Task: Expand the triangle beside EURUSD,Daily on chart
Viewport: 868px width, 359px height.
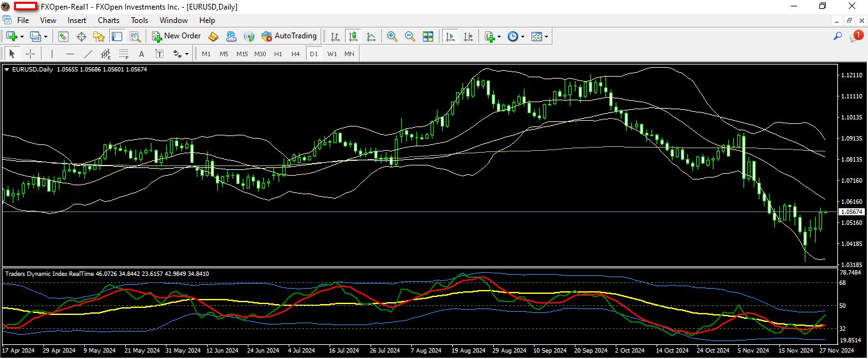Action: click(x=7, y=69)
